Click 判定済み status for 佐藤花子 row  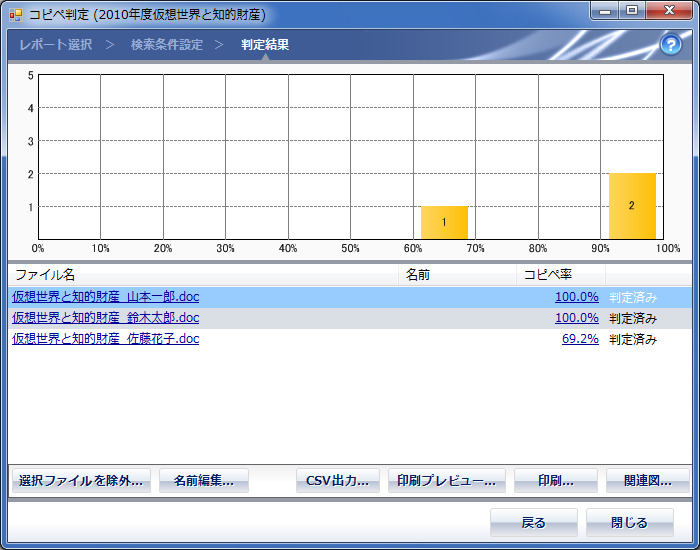(x=633, y=339)
